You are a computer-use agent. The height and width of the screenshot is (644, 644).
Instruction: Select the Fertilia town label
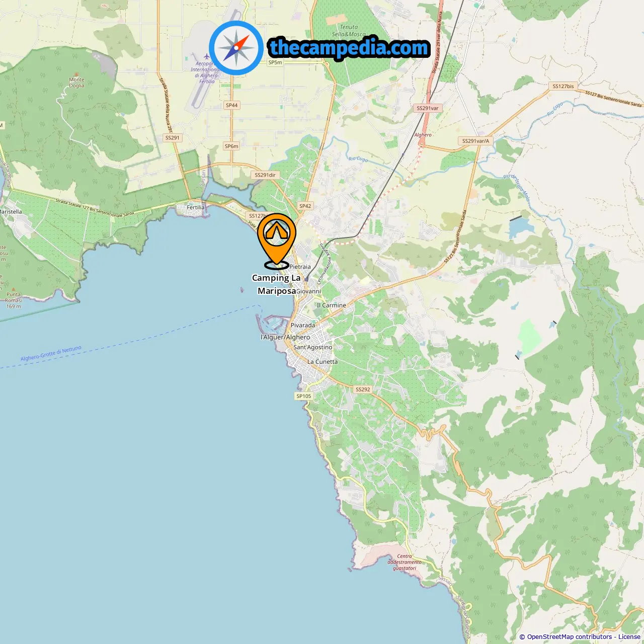tap(196, 207)
